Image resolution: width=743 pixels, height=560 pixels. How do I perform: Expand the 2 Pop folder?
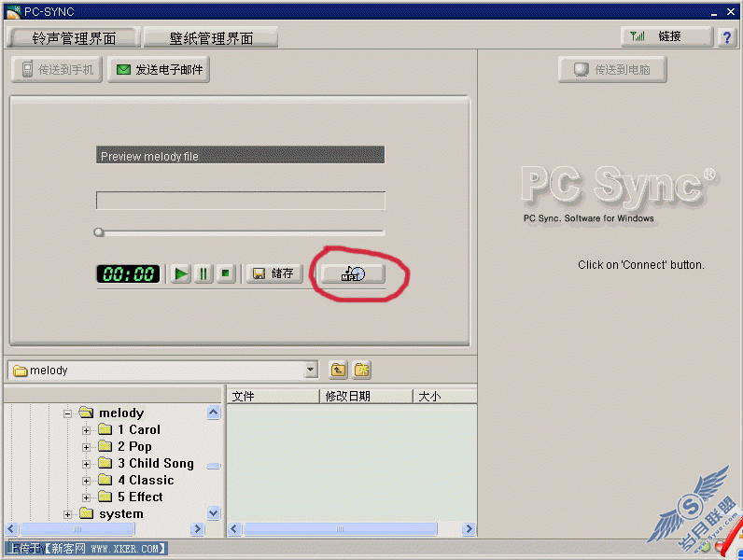(86, 447)
